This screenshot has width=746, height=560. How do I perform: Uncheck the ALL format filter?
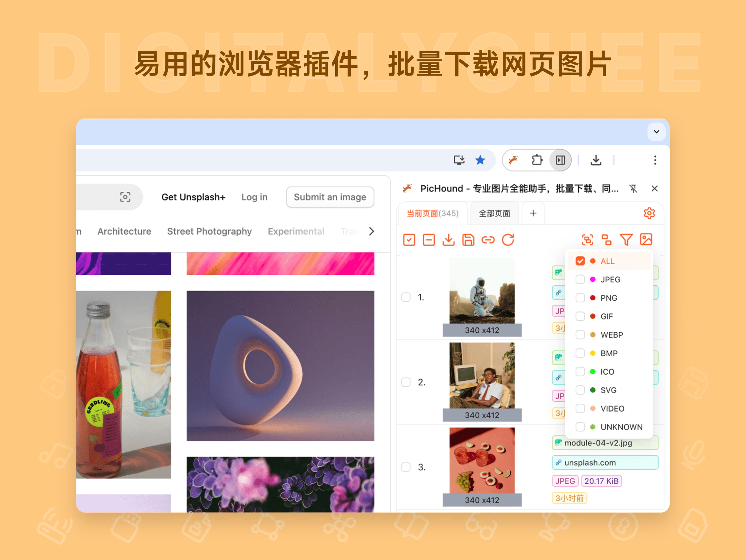pyautogui.click(x=580, y=261)
